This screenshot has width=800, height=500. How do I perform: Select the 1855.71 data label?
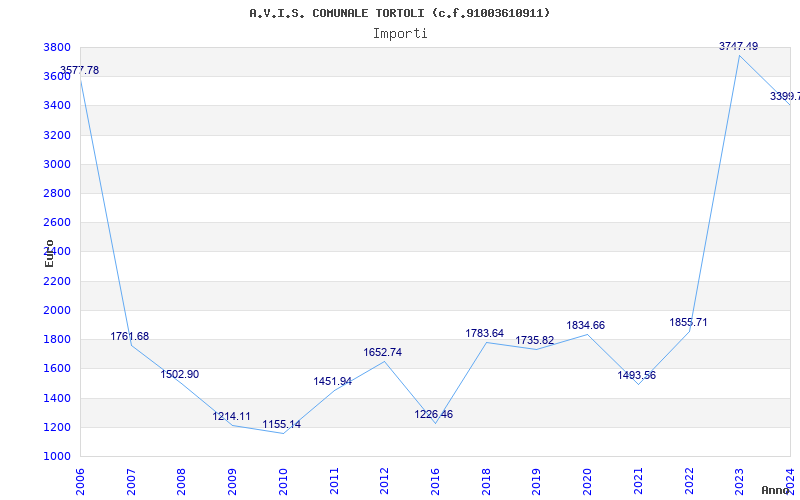689,322
